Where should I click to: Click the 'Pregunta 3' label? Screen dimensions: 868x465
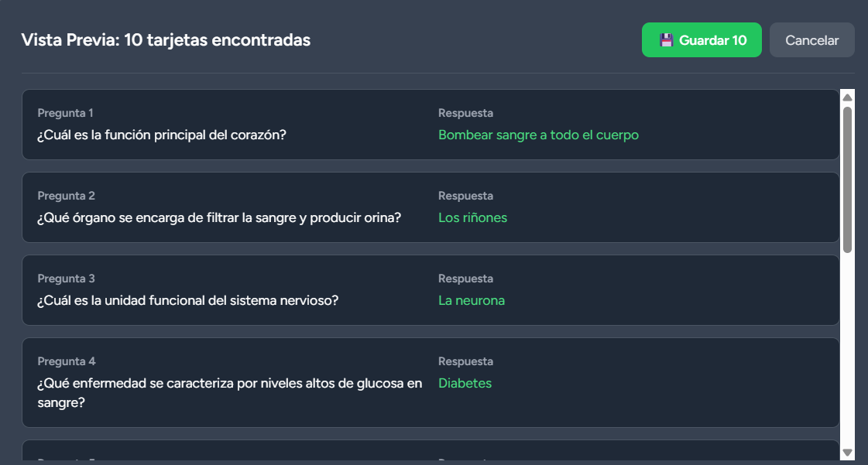click(x=67, y=279)
